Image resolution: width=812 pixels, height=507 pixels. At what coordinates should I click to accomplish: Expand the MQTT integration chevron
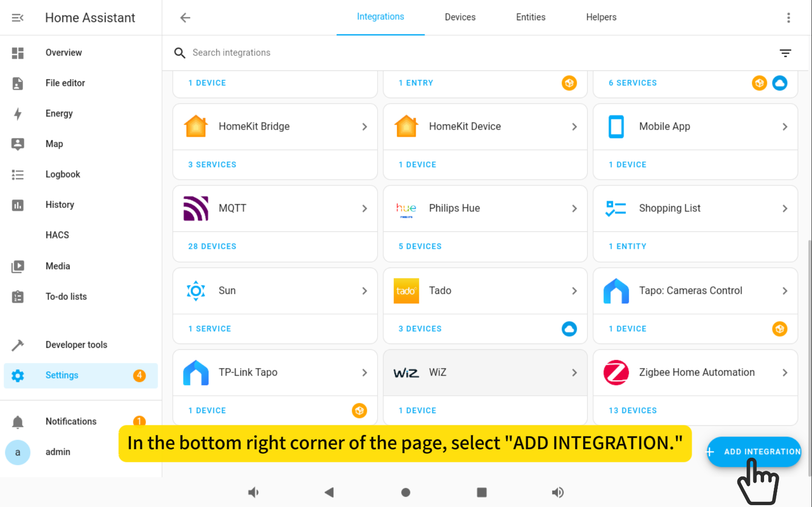tap(364, 208)
